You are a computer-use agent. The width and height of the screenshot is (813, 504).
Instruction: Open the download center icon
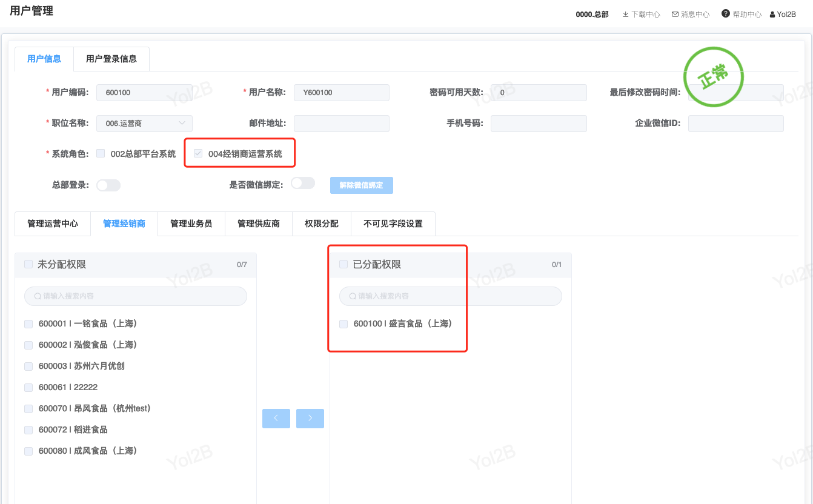click(626, 14)
